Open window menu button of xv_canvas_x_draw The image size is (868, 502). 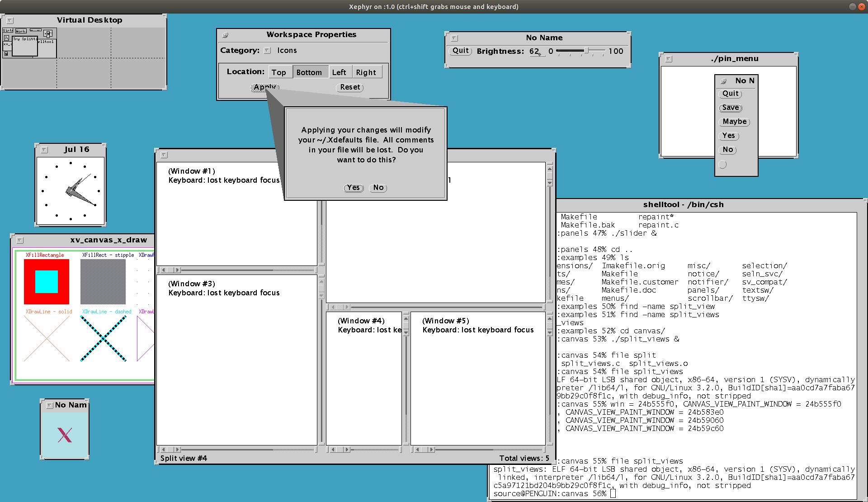(x=20, y=240)
